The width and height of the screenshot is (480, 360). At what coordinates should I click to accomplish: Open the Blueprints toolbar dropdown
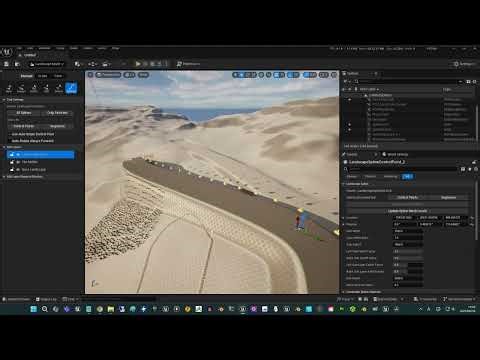[x=93, y=64]
